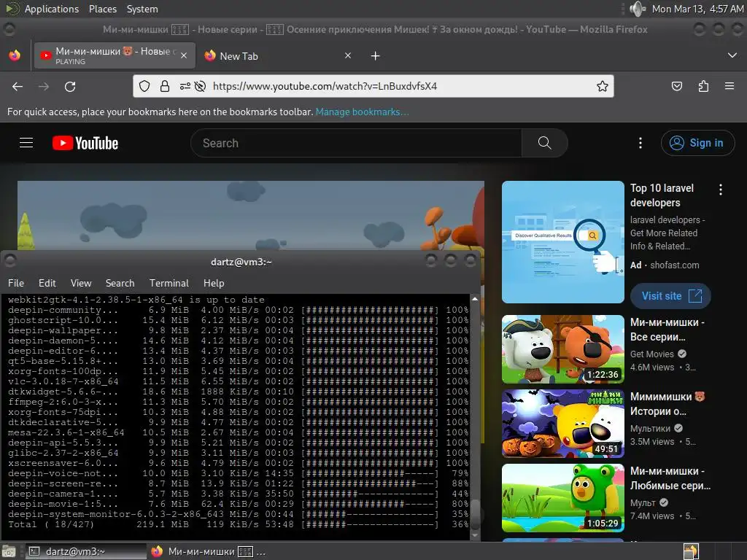Viewport: 747px width, 560px height.
Task: Open the ad options three-dot menu
Action: click(x=720, y=190)
